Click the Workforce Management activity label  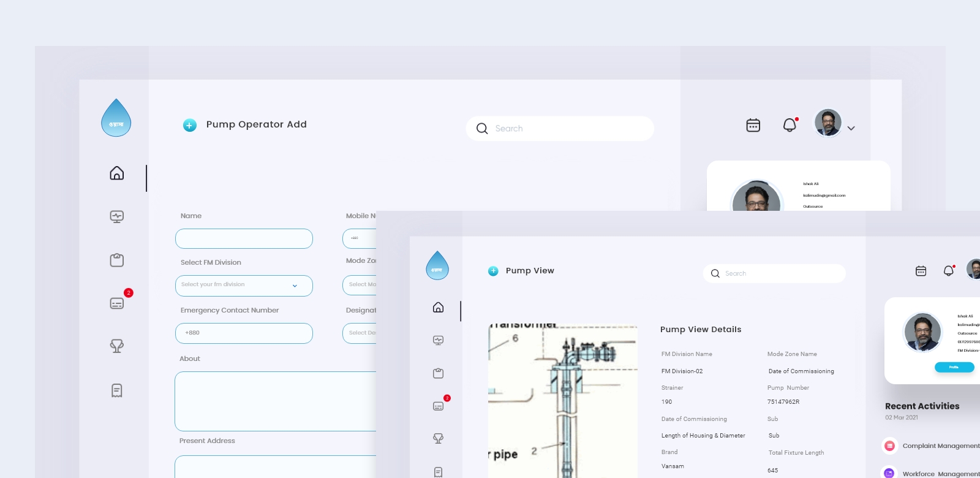941,474
